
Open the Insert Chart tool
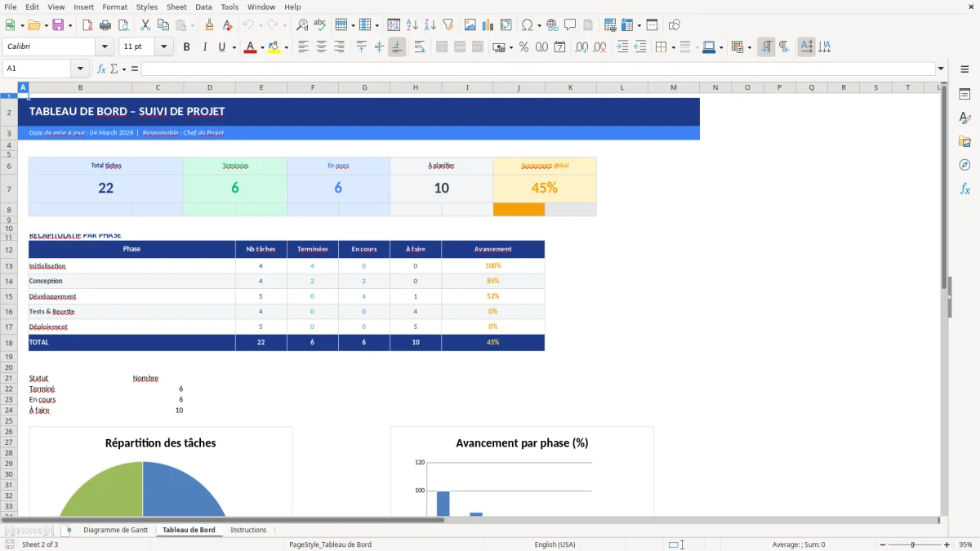tap(488, 24)
